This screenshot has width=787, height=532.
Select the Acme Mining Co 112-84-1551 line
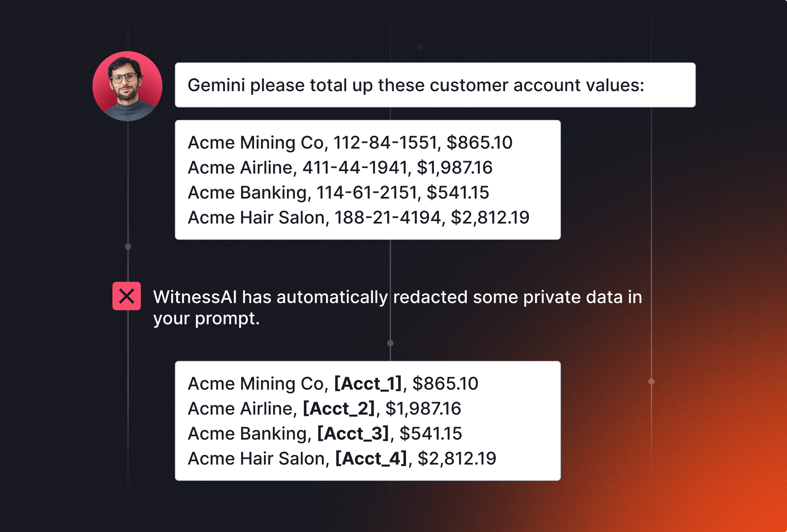point(350,142)
